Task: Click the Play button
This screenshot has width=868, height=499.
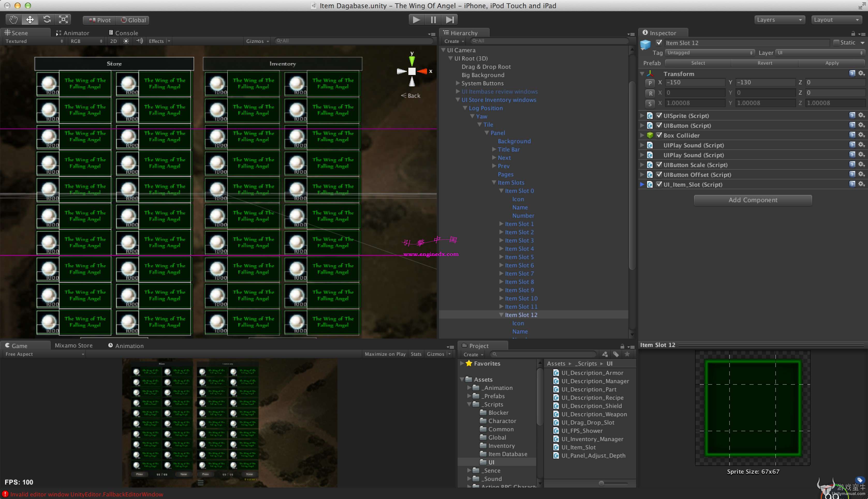Action: 416,20
